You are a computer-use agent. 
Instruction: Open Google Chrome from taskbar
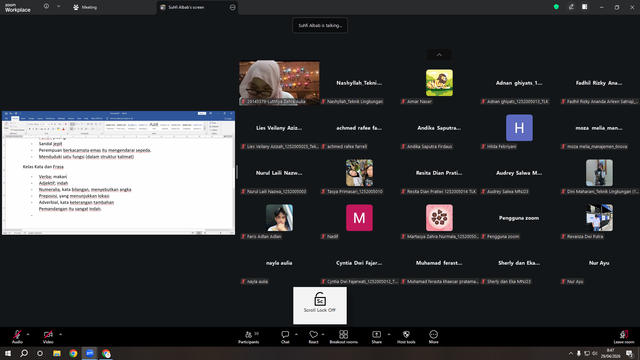point(73,353)
